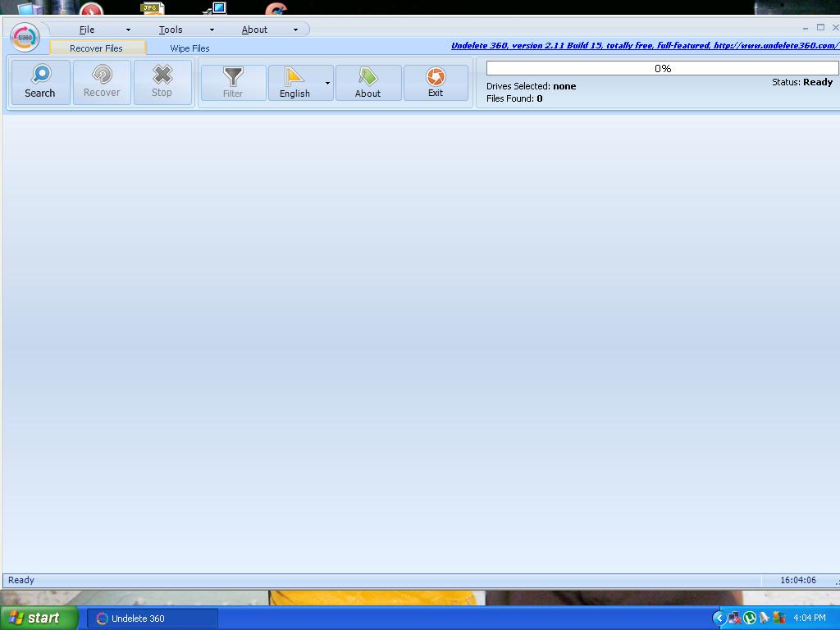Expand the About menu dropdown arrow
Image resolution: width=840 pixels, height=630 pixels.
click(295, 30)
